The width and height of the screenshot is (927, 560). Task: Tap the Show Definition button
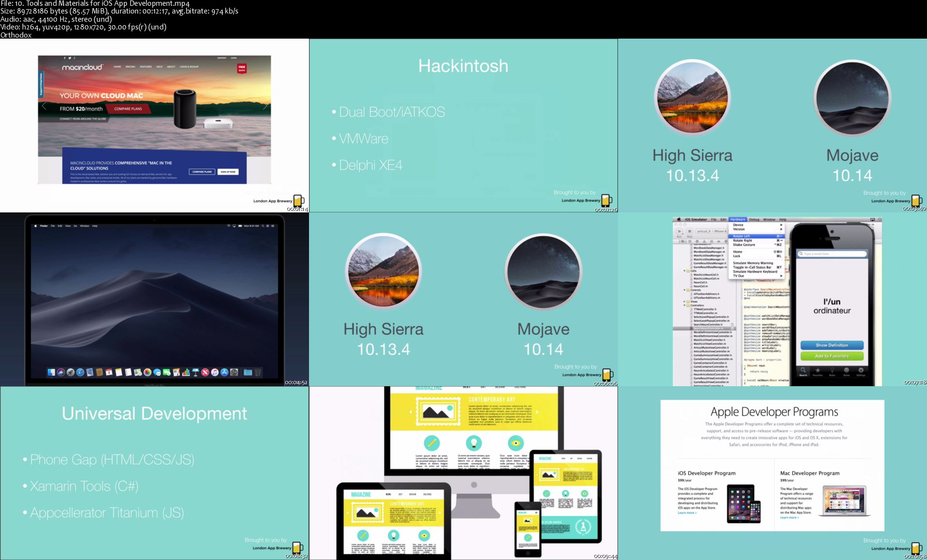pyautogui.click(x=831, y=345)
